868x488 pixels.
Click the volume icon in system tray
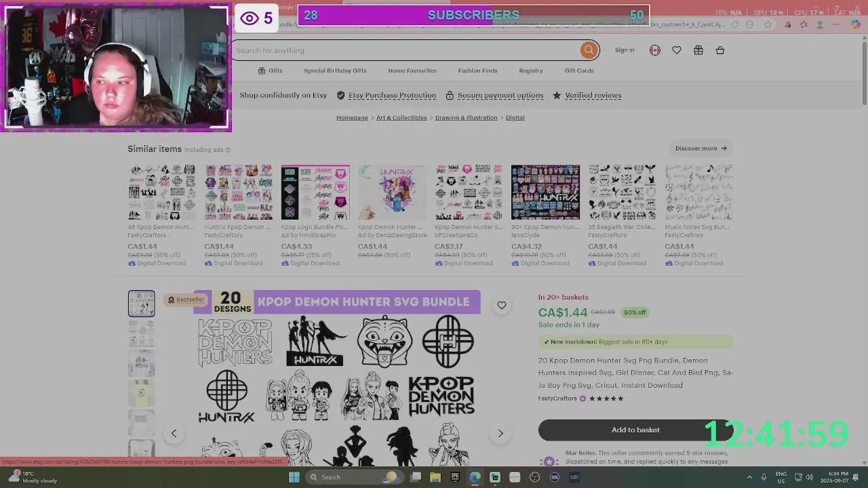coord(809,477)
